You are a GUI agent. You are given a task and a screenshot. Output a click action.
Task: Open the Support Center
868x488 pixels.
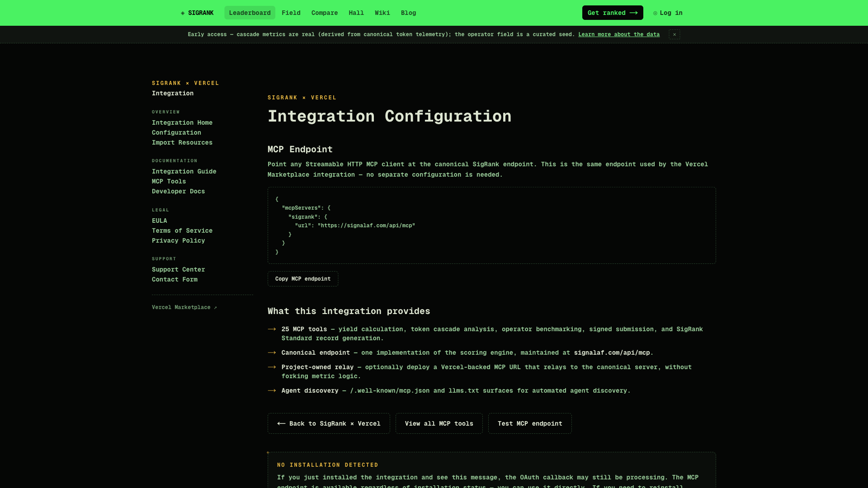(178, 269)
